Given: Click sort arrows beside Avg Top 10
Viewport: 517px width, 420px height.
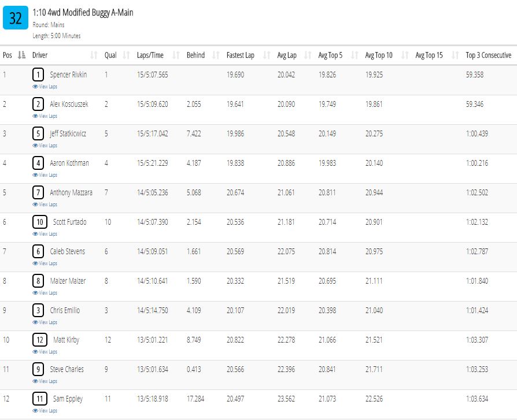Looking at the screenshot, I should tap(405, 55).
